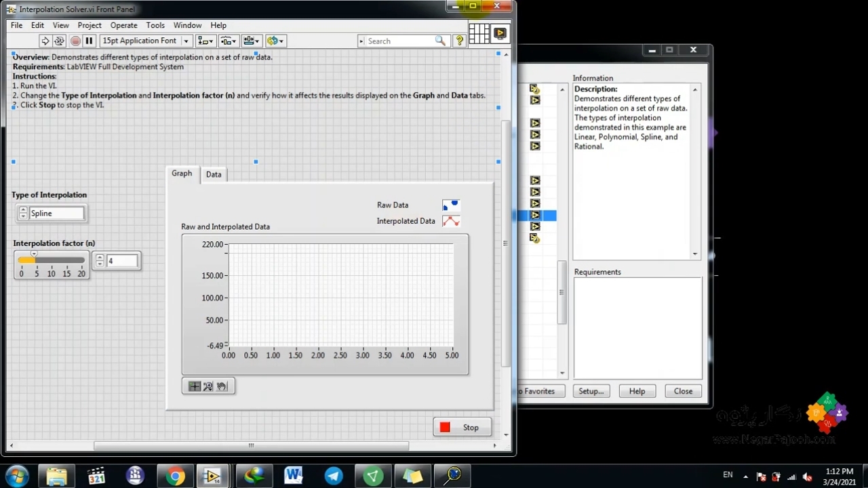
Task: Click the Run Continuously toolbar button
Action: coord(60,41)
